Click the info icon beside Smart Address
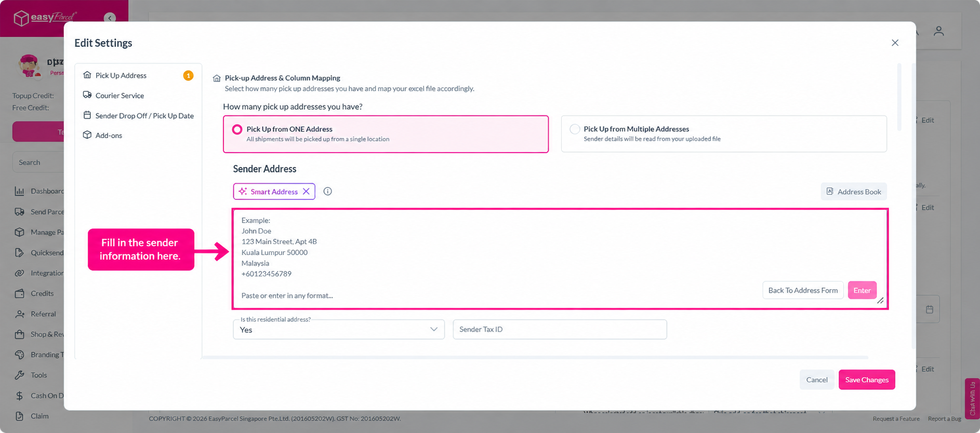 (x=327, y=192)
